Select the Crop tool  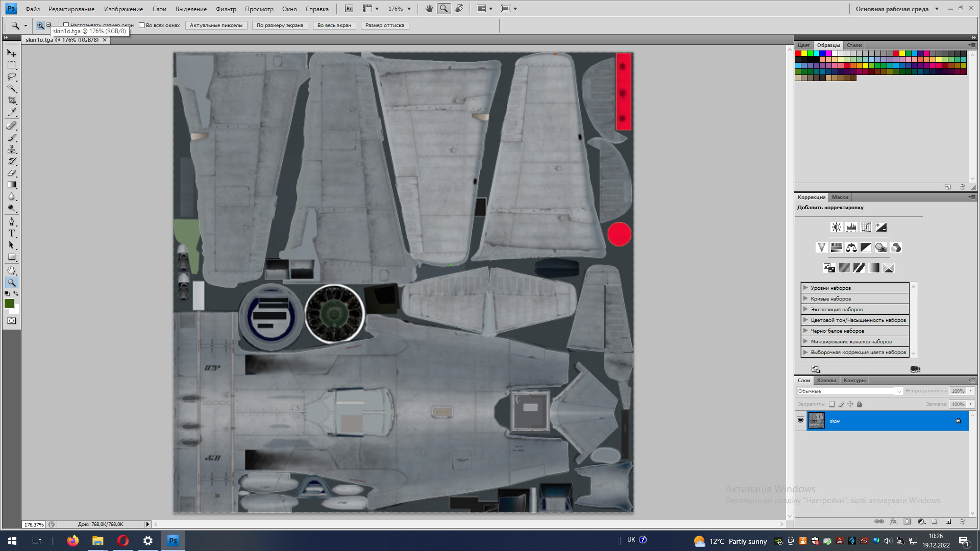[x=12, y=101]
